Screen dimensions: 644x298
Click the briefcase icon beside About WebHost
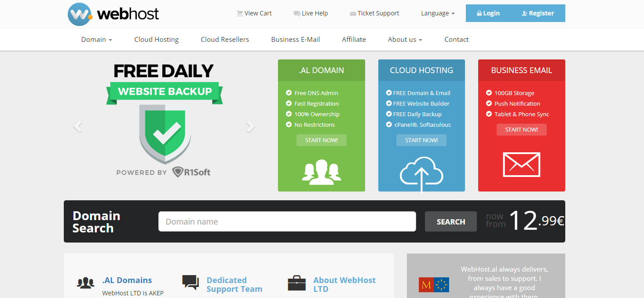click(297, 283)
